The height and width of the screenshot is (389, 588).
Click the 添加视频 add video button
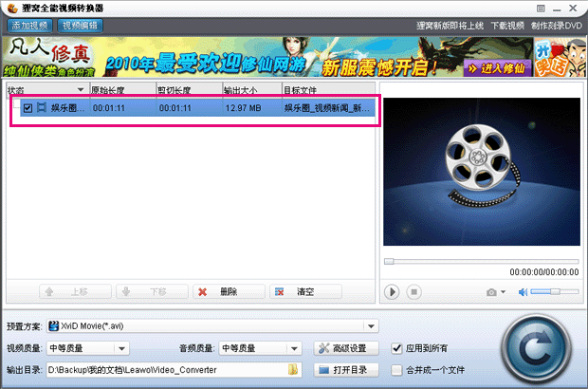(29, 26)
